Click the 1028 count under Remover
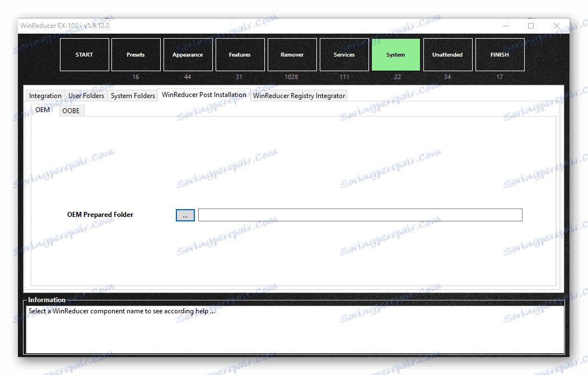 click(x=291, y=77)
